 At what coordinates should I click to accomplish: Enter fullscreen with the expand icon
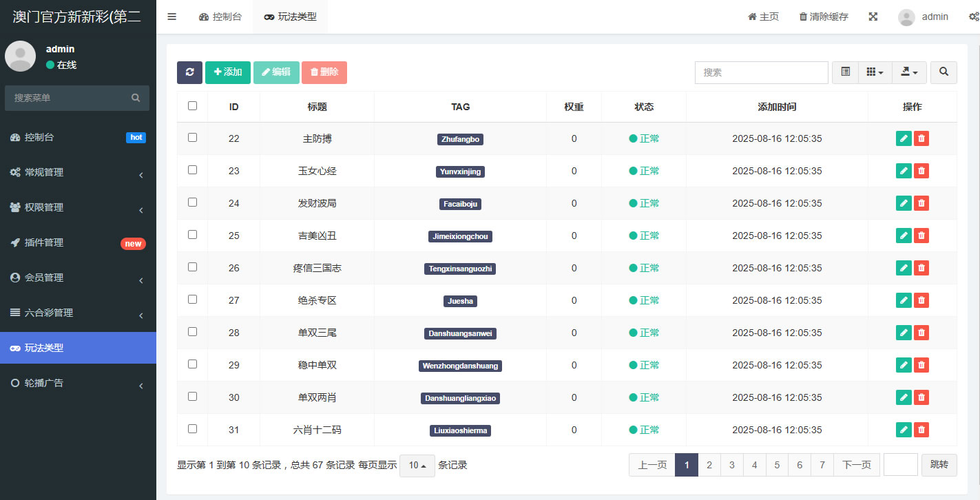[x=873, y=17]
